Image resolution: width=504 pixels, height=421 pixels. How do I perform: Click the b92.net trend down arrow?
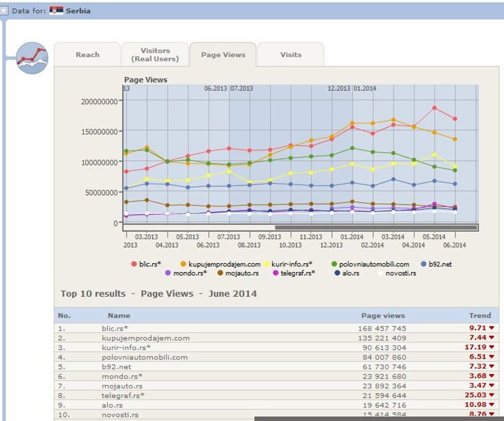(492, 366)
